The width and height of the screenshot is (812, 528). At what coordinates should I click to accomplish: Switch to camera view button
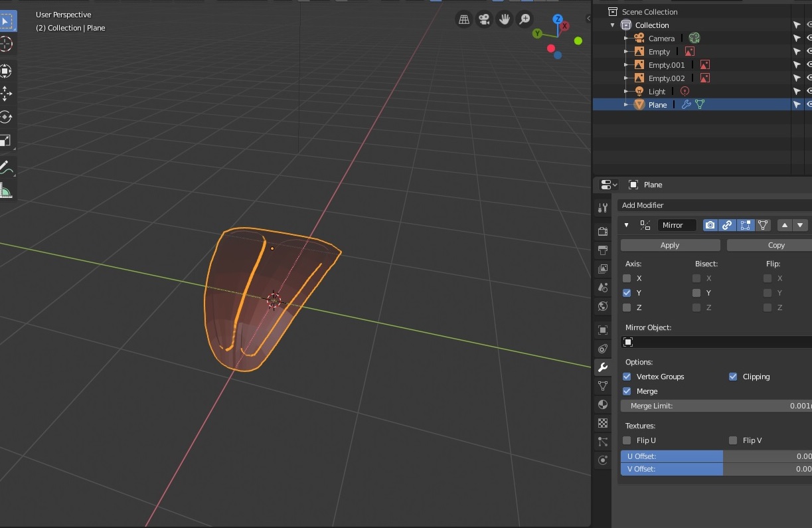tap(484, 19)
